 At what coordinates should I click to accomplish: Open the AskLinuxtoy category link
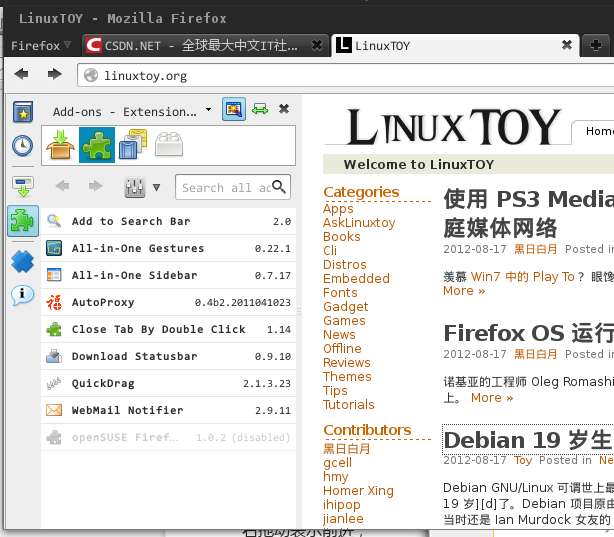click(x=359, y=223)
